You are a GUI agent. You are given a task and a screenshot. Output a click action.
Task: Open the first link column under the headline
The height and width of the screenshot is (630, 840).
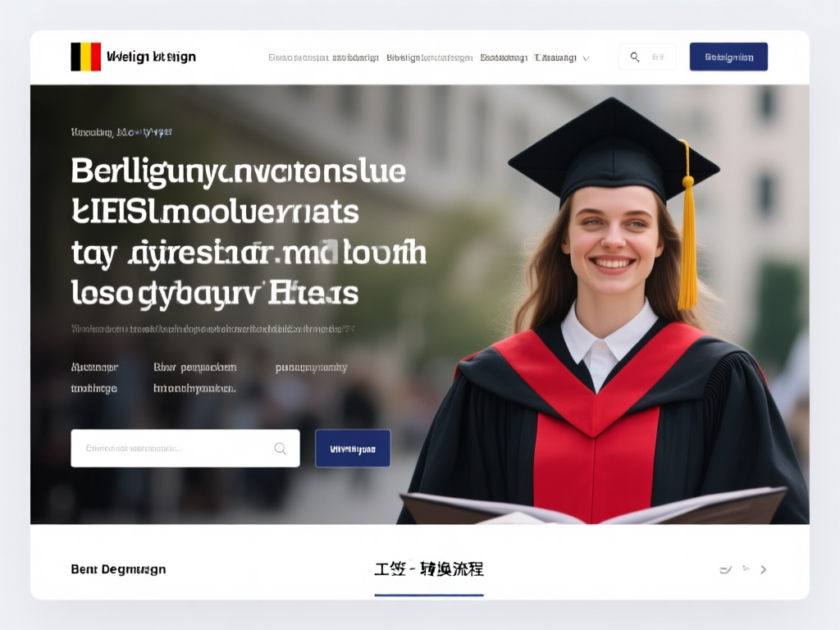click(95, 377)
